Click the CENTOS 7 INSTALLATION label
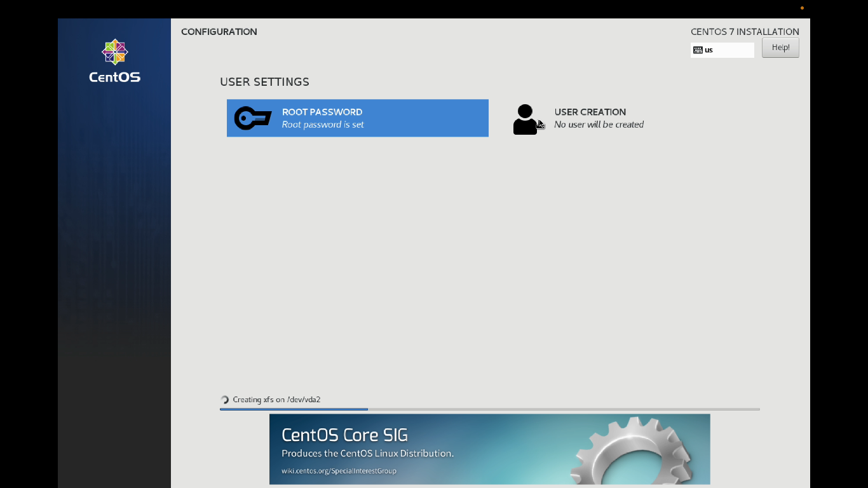The width and height of the screenshot is (868, 488). (745, 32)
